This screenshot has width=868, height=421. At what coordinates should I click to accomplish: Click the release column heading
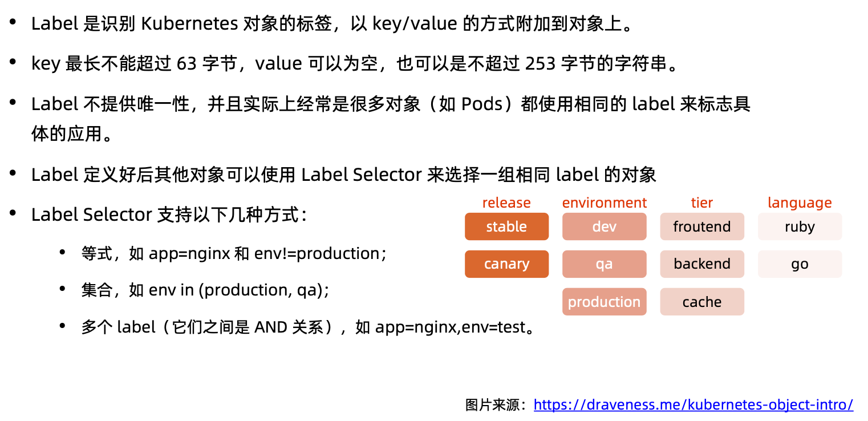point(506,203)
